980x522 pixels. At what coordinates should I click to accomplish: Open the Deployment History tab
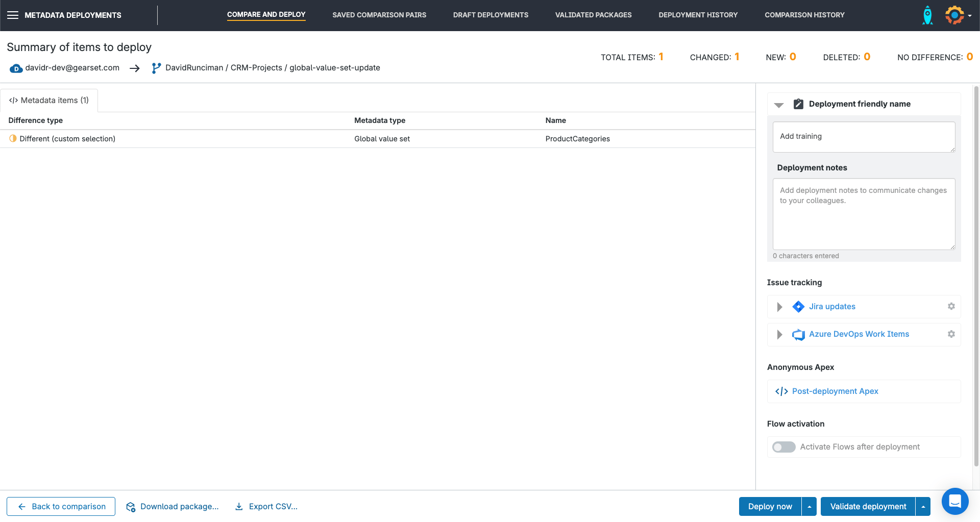[698, 15]
